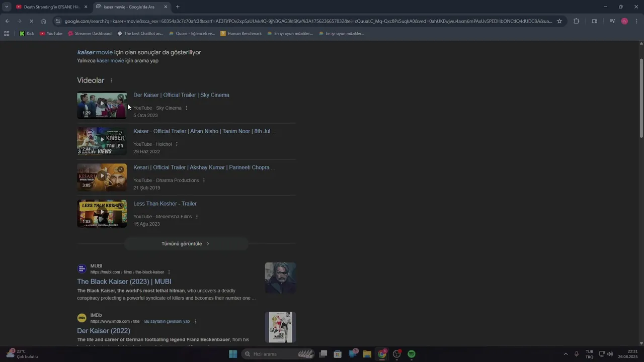
Task: Open Spotify from the taskbar
Action: pyautogui.click(x=412, y=354)
